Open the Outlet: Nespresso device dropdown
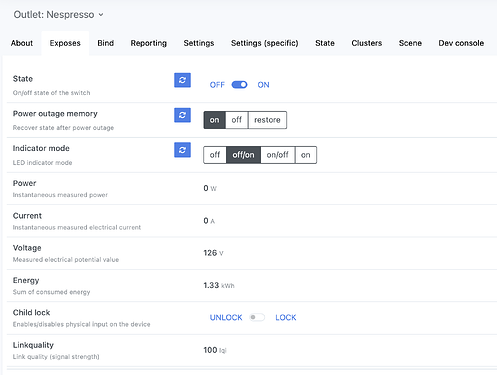 59,15
